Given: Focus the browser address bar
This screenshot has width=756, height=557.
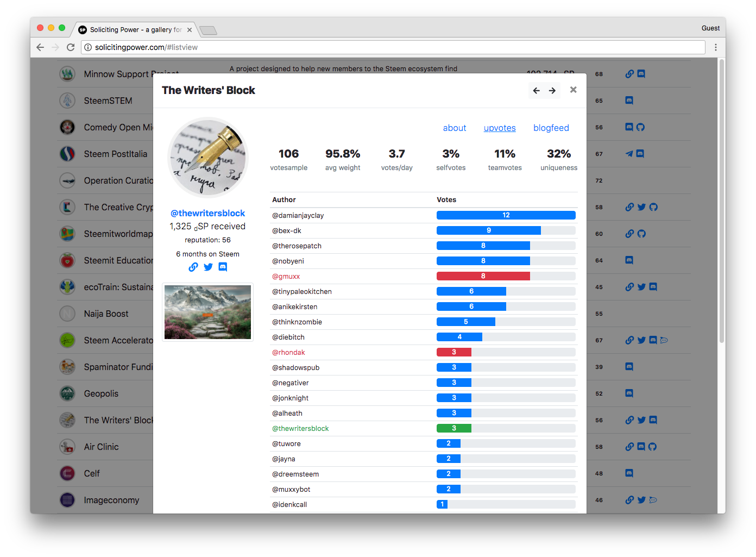Looking at the screenshot, I should coord(393,47).
